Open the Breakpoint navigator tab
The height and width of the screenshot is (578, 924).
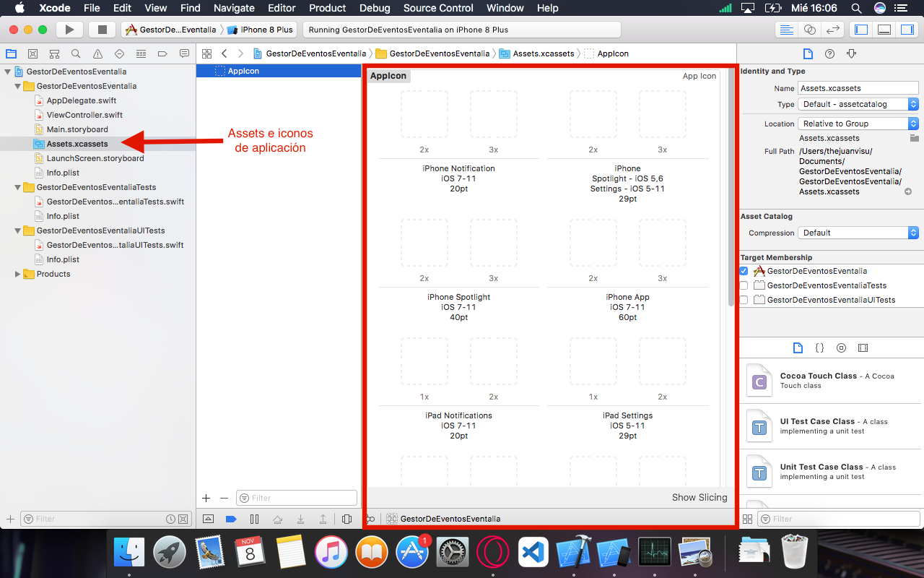[162, 54]
